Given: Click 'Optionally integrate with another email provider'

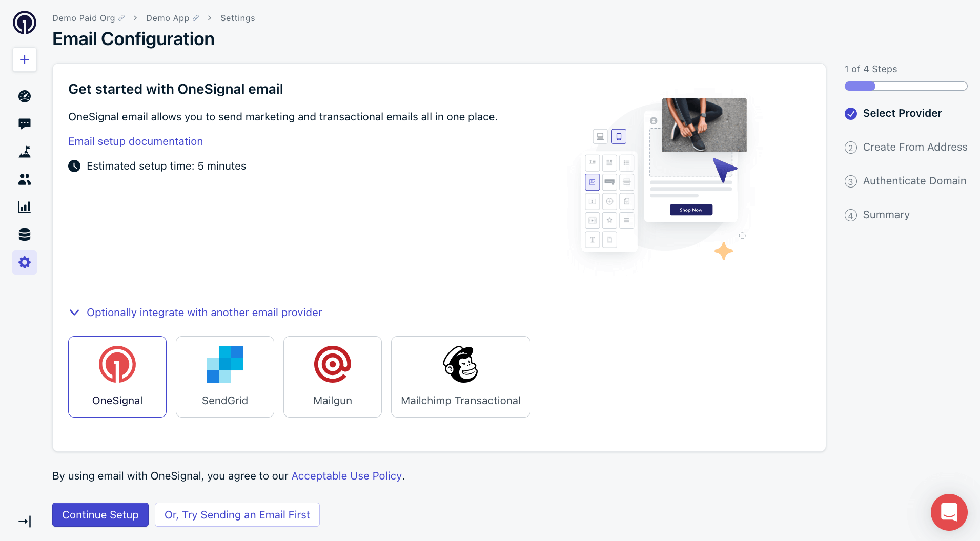Looking at the screenshot, I should [205, 313].
